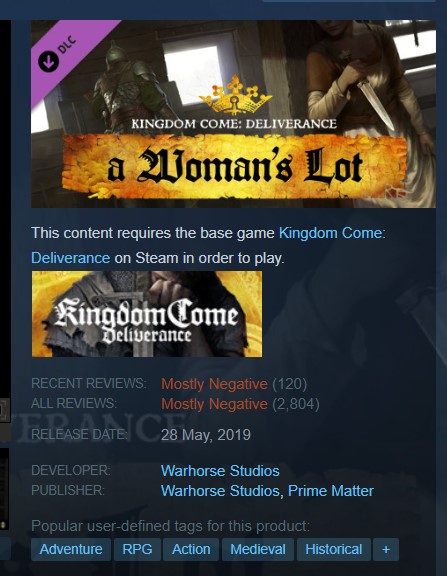This screenshot has width=447, height=576.
Task: Open developer Warhorse Studios page
Action: (x=220, y=471)
